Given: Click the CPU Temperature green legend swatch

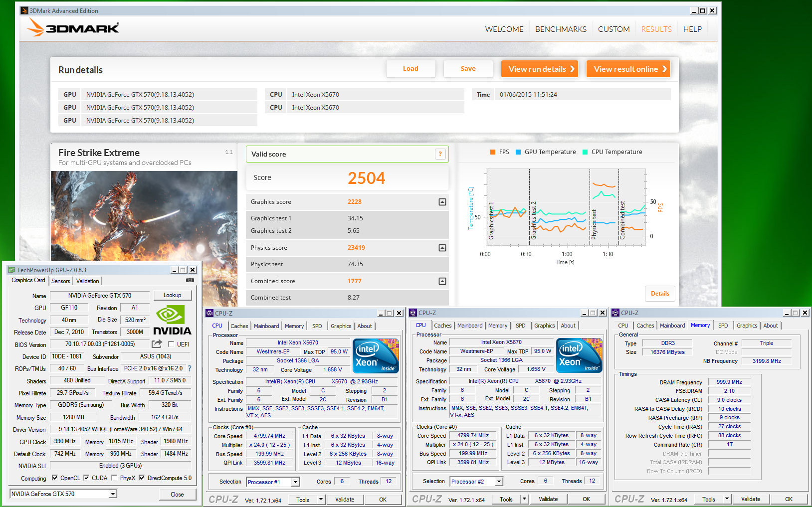Looking at the screenshot, I should tap(585, 152).
